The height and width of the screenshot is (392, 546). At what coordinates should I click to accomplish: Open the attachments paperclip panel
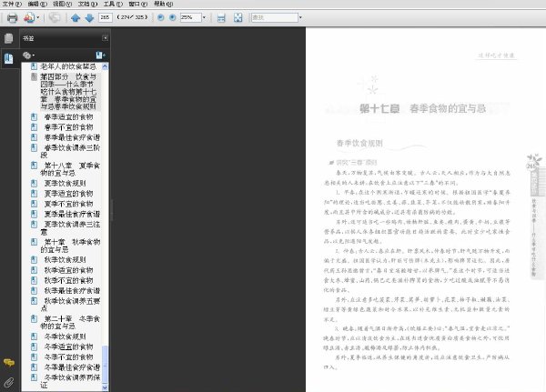pos(9,383)
